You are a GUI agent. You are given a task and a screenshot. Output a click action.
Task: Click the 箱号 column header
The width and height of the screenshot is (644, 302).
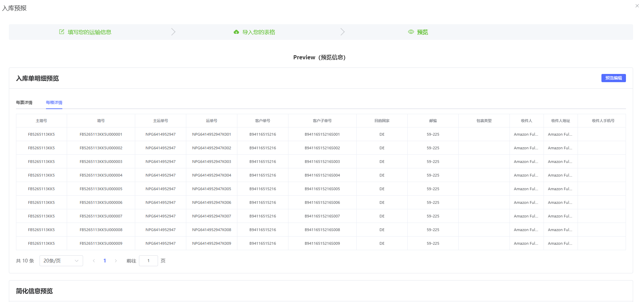pos(101,121)
